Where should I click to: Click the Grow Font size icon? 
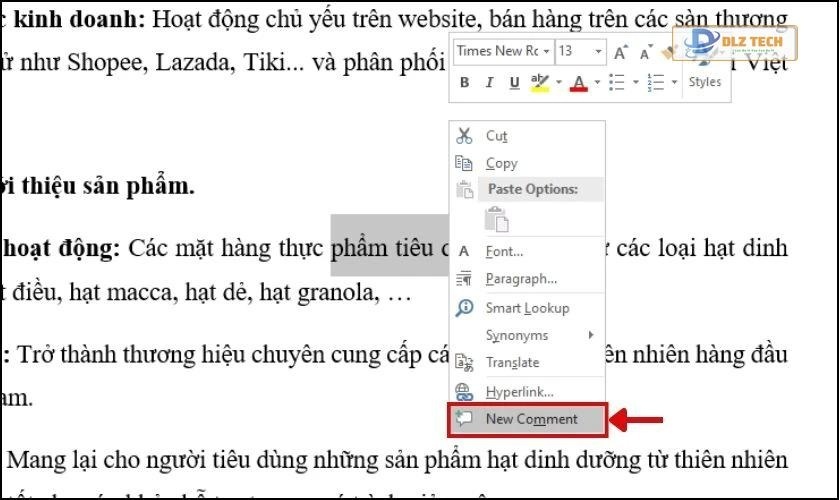coord(621,52)
